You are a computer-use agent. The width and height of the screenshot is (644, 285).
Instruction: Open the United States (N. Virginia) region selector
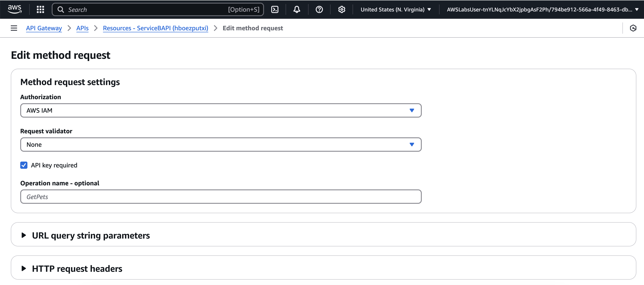395,9
